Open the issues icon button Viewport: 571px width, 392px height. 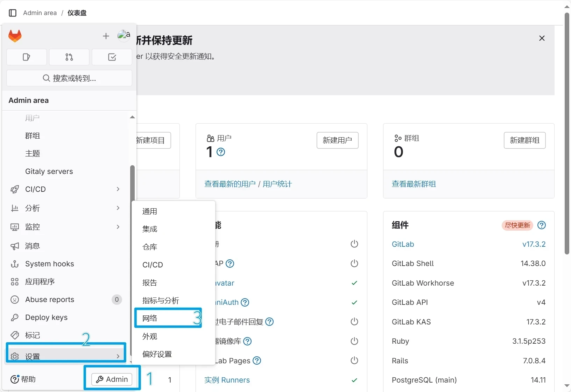(27, 57)
